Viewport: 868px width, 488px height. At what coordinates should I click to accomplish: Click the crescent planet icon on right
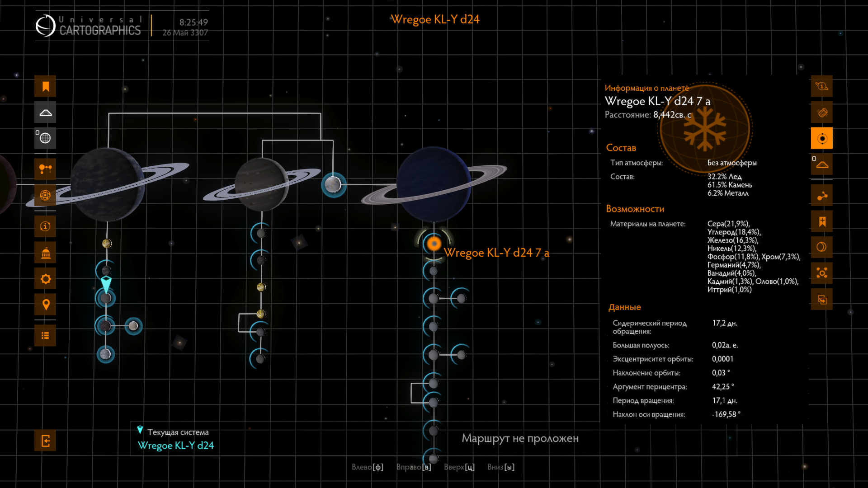pos(822,247)
